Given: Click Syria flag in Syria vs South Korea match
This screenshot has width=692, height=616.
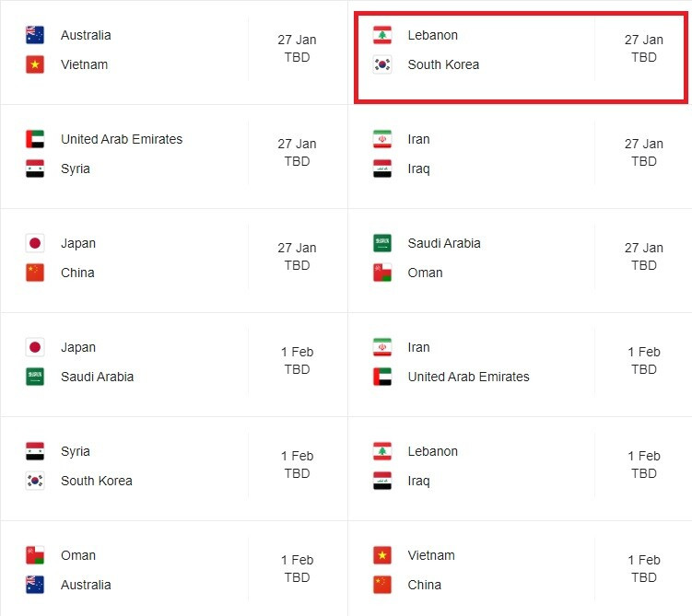Looking at the screenshot, I should pyautogui.click(x=35, y=451).
